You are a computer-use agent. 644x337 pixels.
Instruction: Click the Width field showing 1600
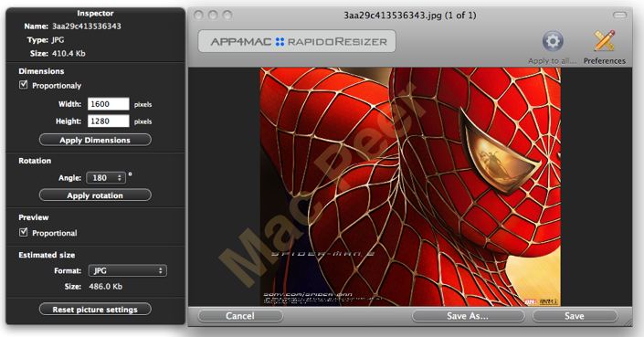pyautogui.click(x=109, y=104)
